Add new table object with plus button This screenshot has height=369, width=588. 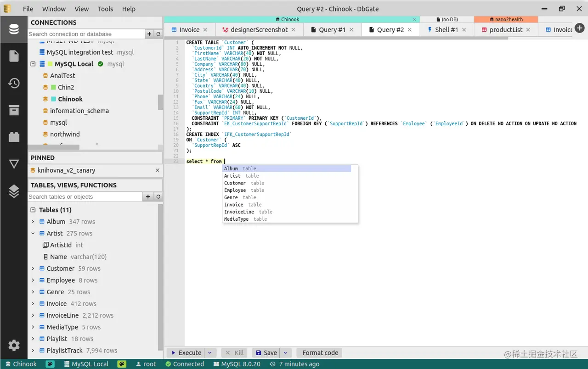148,196
